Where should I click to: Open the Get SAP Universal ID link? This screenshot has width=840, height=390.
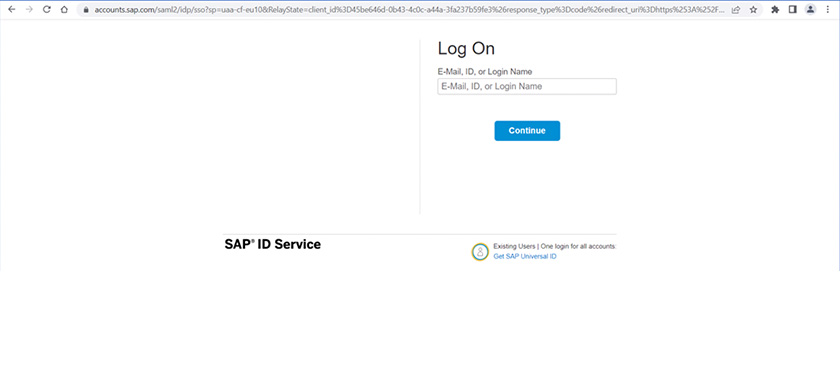point(525,257)
